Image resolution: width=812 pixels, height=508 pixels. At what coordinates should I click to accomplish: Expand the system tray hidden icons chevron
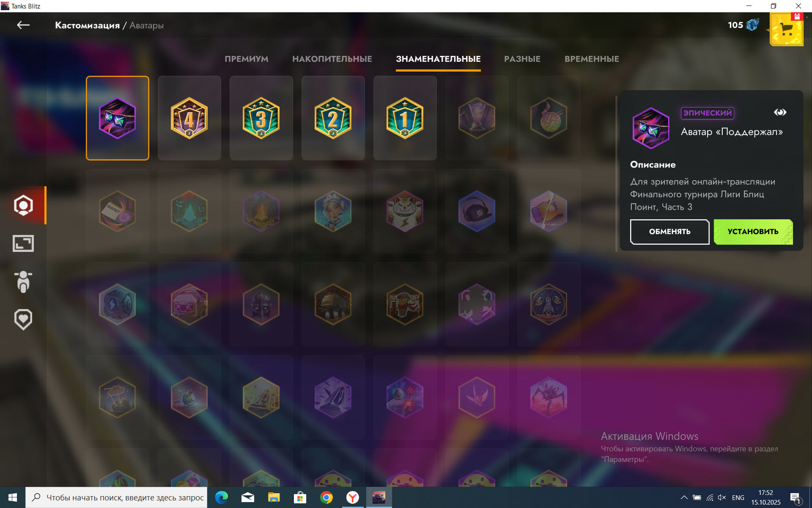684,497
